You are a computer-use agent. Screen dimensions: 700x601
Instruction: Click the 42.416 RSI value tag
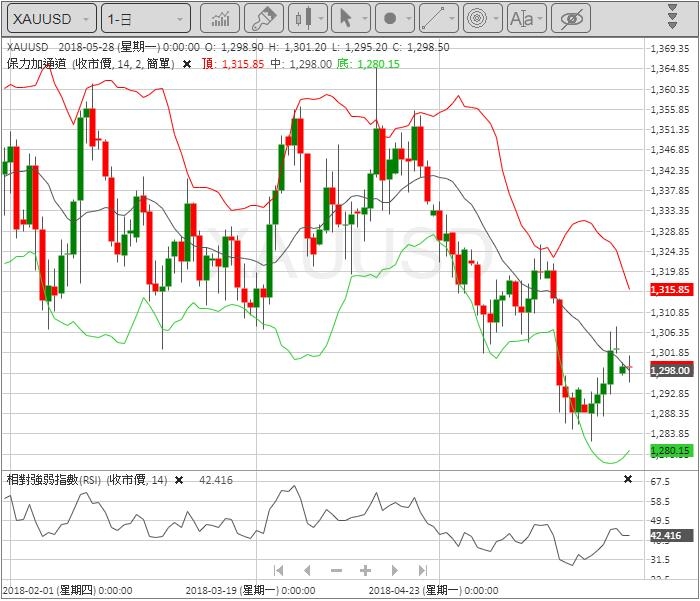[x=670, y=535]
